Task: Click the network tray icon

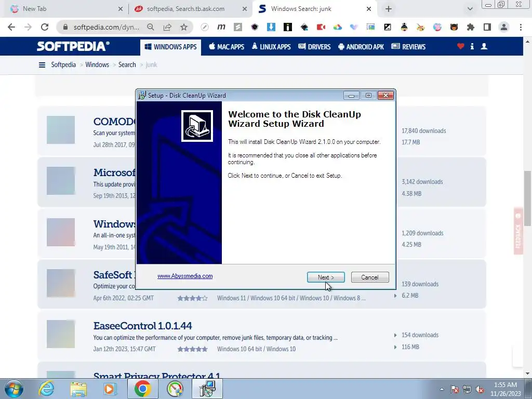Action: (467, 389)
